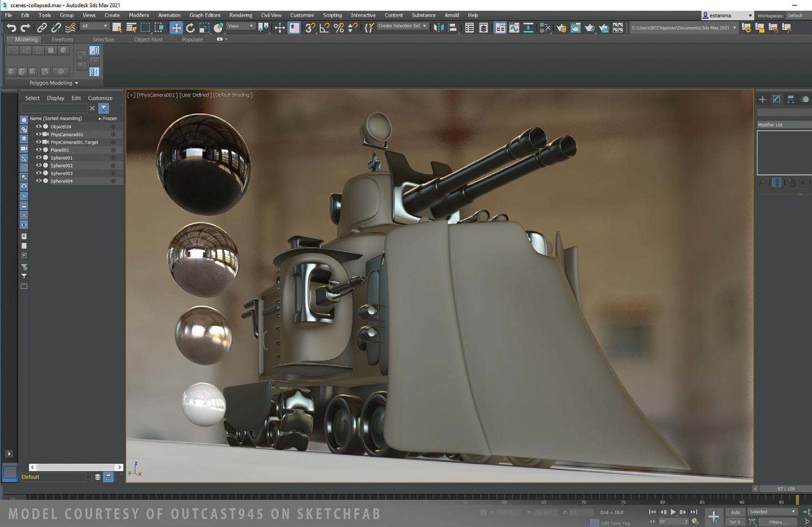The width and height of the screenshot is (812, 527).
Task: Activate the Select Object tool
Action: [117, 27]
